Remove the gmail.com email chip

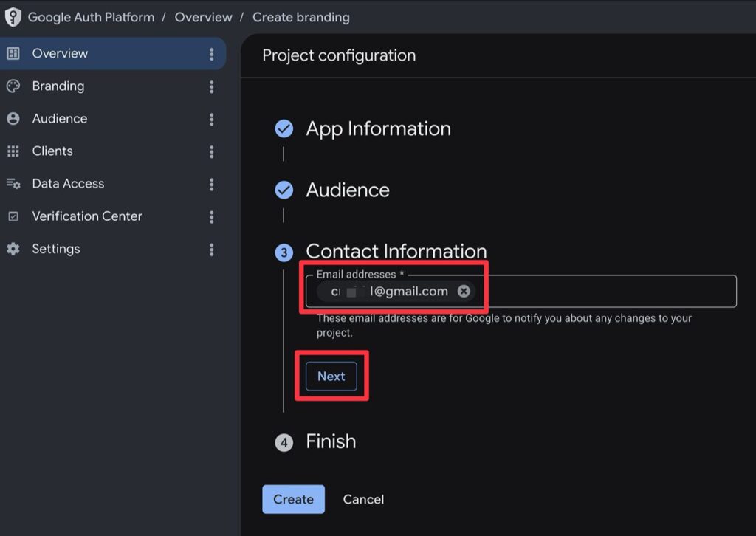coord(464,291)
